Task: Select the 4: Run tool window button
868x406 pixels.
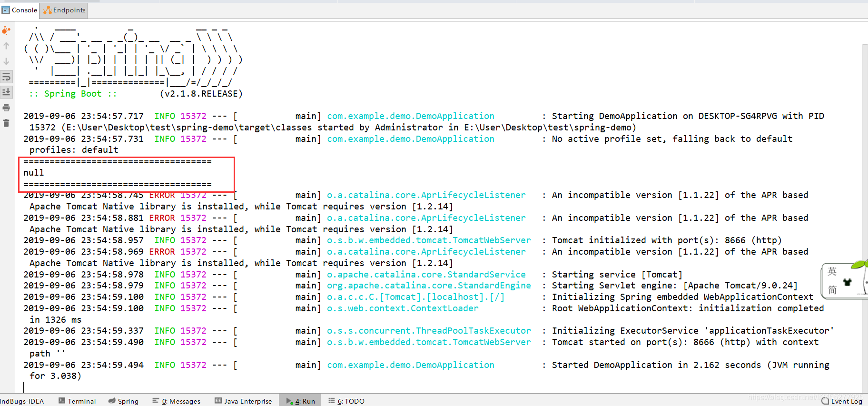Action: 300,401
